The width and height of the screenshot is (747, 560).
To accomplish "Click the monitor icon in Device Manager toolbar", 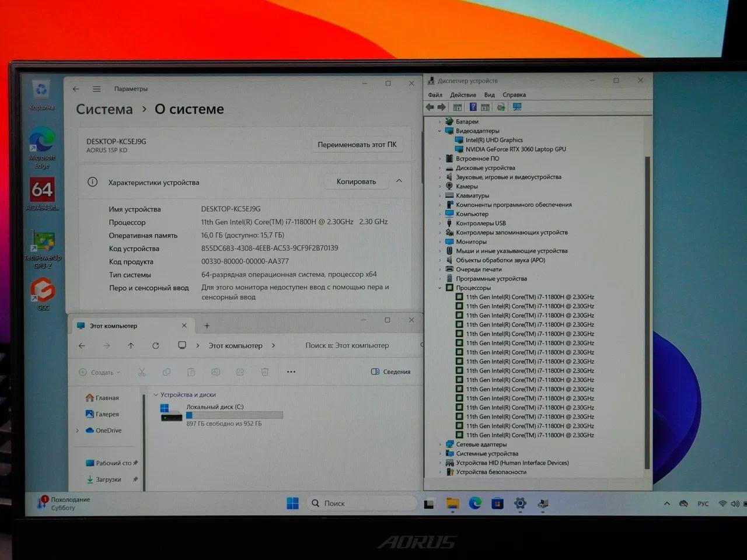I will point(516,107).
